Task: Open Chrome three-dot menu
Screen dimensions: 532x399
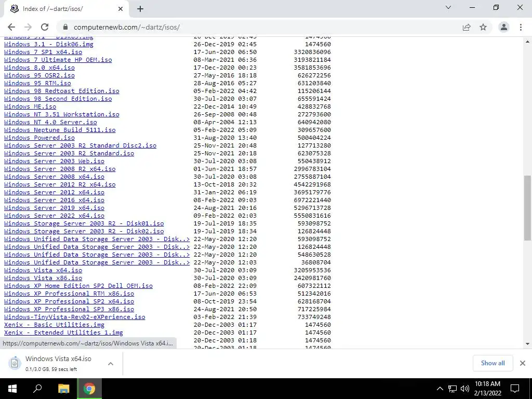Action: click(x=521, y=27)
